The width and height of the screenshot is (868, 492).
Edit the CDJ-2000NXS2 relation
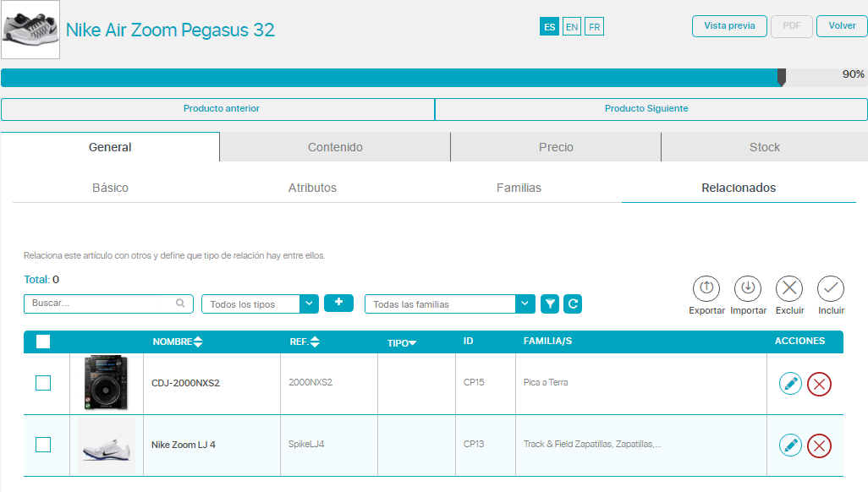[x=790, y=384]
